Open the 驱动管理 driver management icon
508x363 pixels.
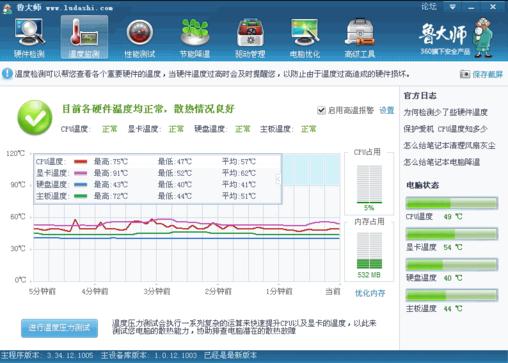point(250,38)
